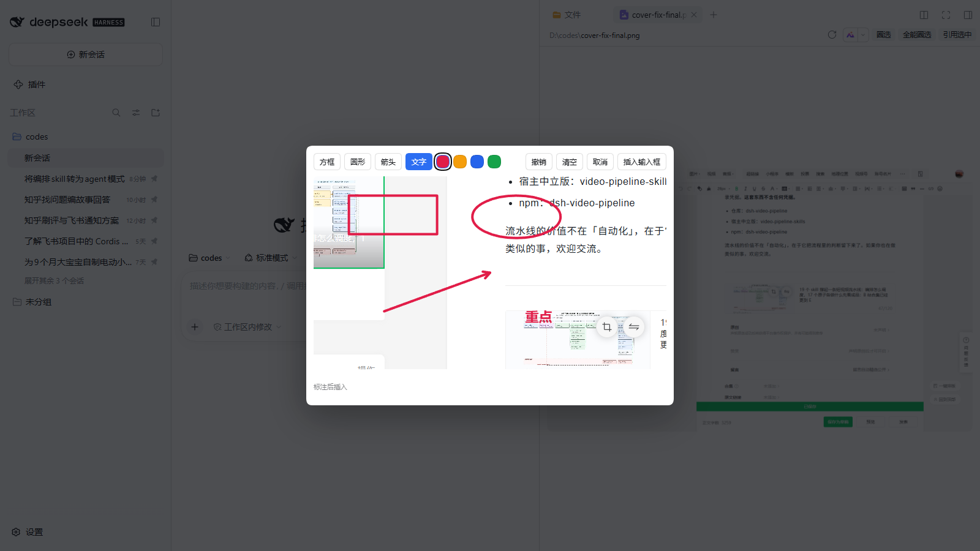Click 清空 clear button in annotation dialog
Screen dimensions: 980x551
pyautogui.click(x=570, y=162)
